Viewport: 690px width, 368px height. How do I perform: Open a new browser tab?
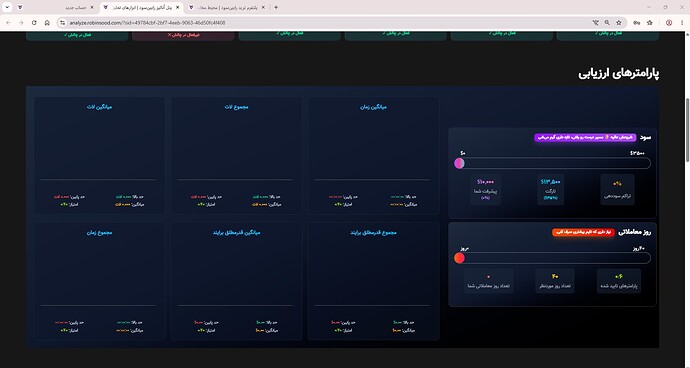(x=276, y=7)
